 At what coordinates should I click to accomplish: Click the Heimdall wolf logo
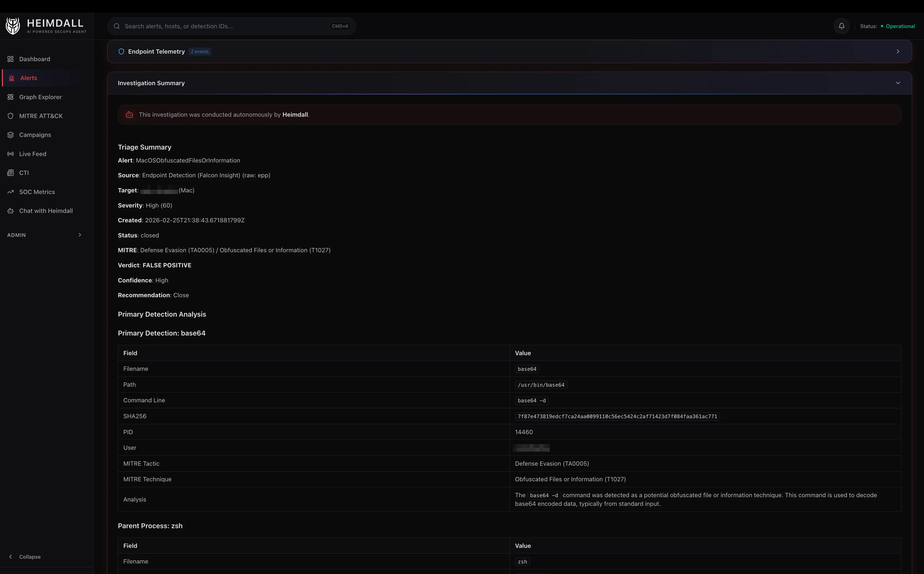click(x=12, y=25)
